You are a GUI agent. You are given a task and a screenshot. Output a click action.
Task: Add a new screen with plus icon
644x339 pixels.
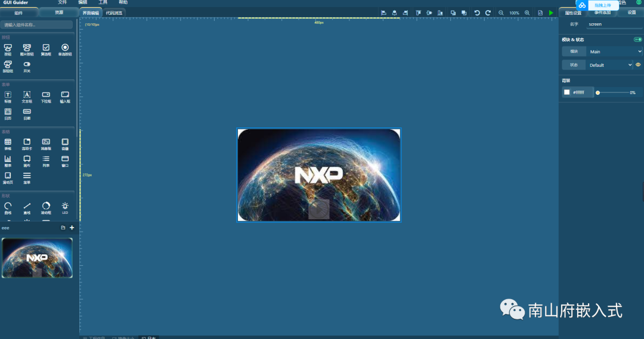pos(72,228)
